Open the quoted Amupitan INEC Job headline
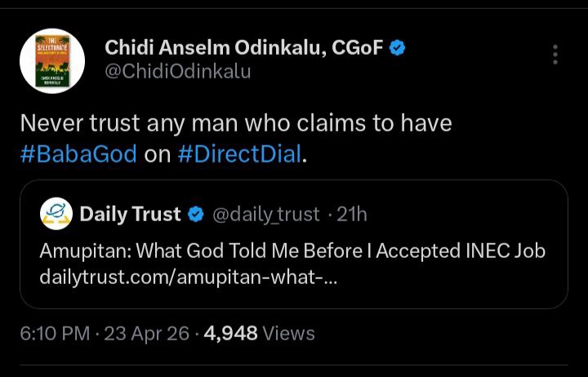 pos(292,251)
